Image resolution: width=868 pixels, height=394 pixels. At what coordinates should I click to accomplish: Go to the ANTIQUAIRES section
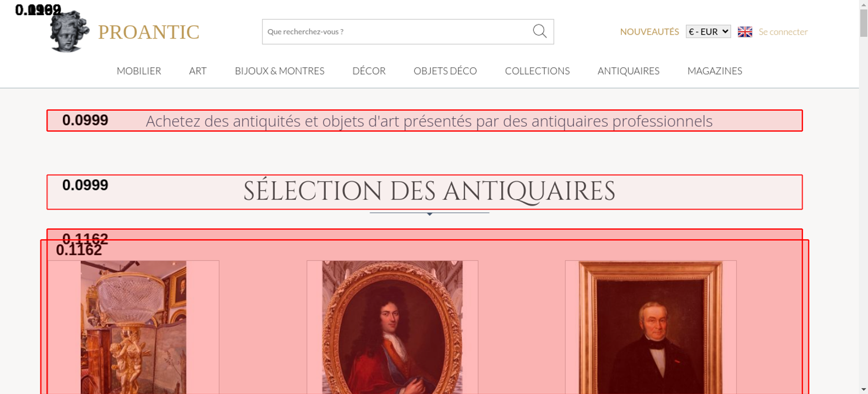coord(628,71)
